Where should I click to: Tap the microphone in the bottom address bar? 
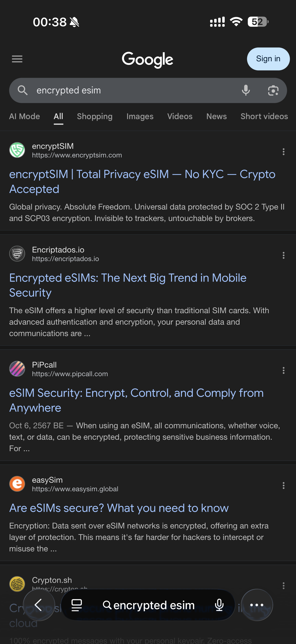[219, 605]
